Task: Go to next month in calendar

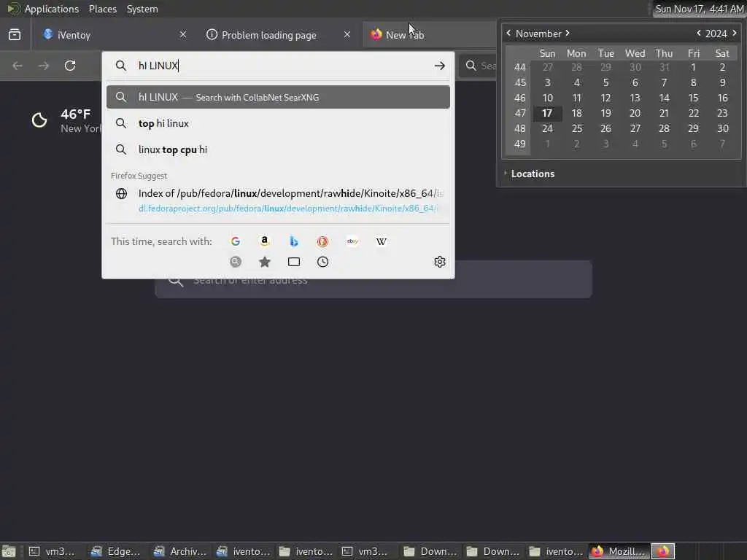Action: 568,34
